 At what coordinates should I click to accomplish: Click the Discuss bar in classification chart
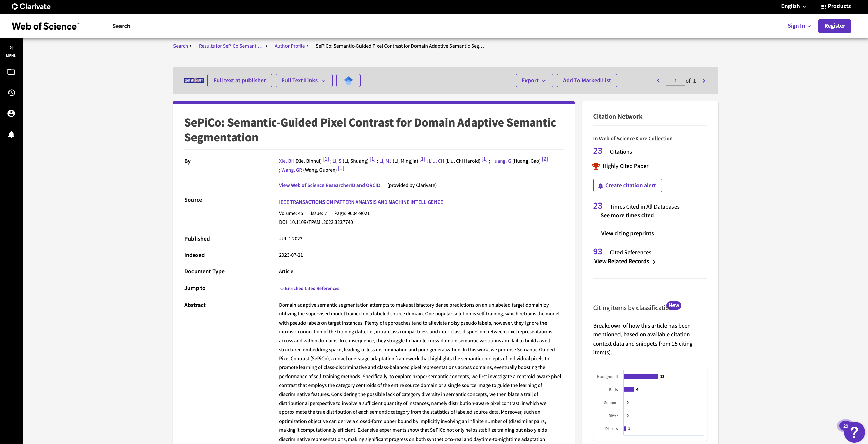point(625,429)
